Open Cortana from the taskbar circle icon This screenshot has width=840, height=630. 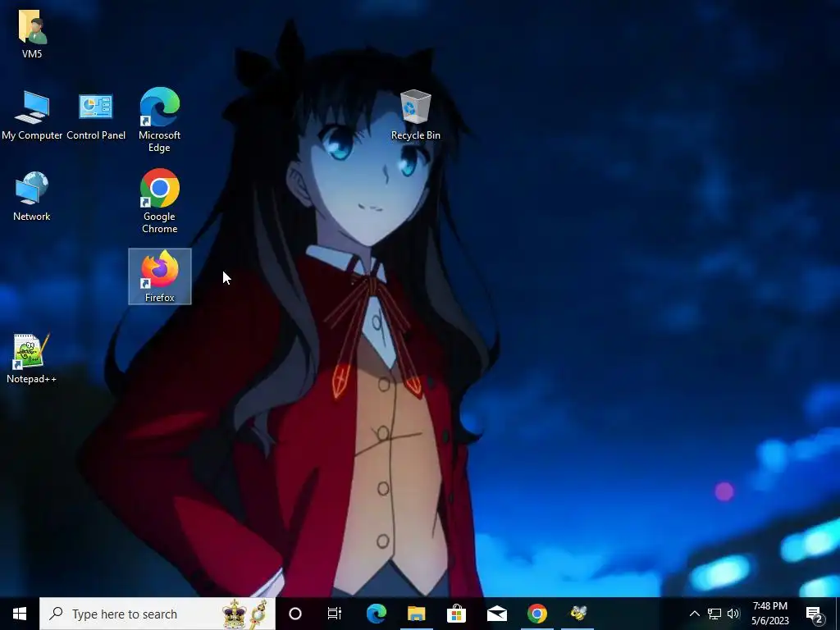click(295, 614)
